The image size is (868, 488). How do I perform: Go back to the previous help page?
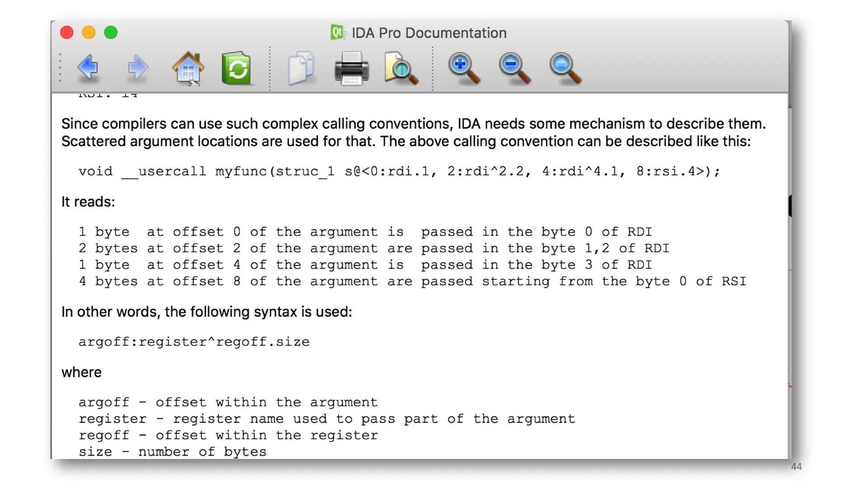tap(88, 68)
